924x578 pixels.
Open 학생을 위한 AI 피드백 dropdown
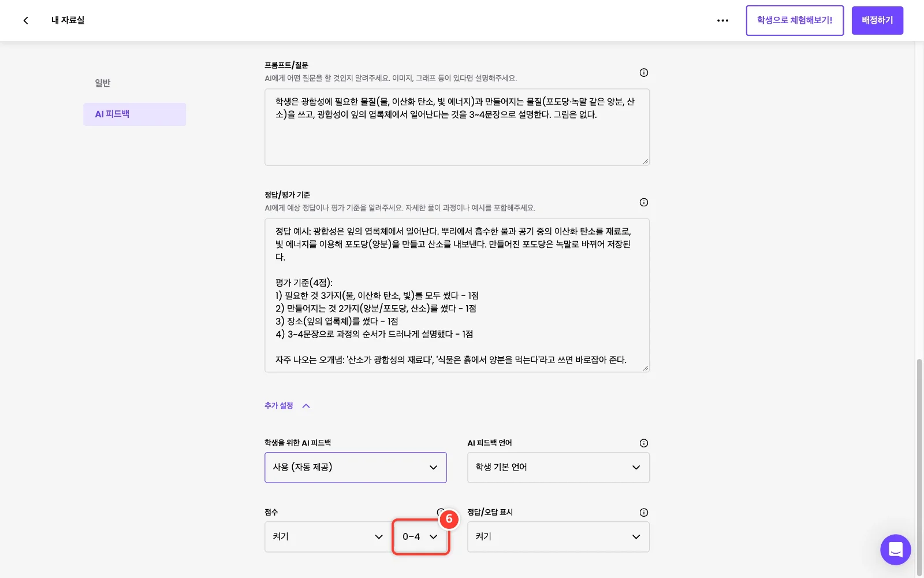[356, 468]
